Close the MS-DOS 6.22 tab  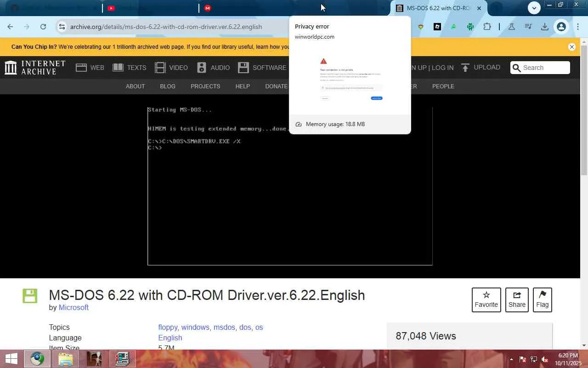[479, 8]
